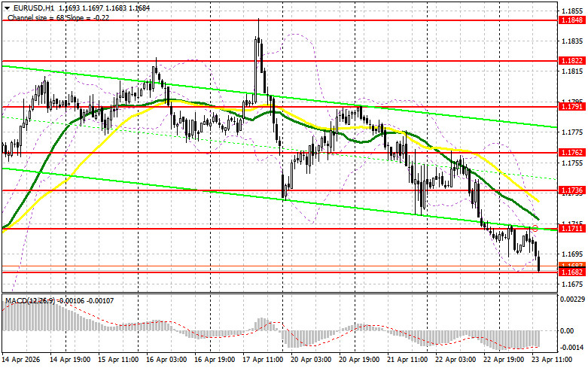Viewport: 588px width, 368px height.
Task: Click the 1.1755 price scale value
Action: 573,163
